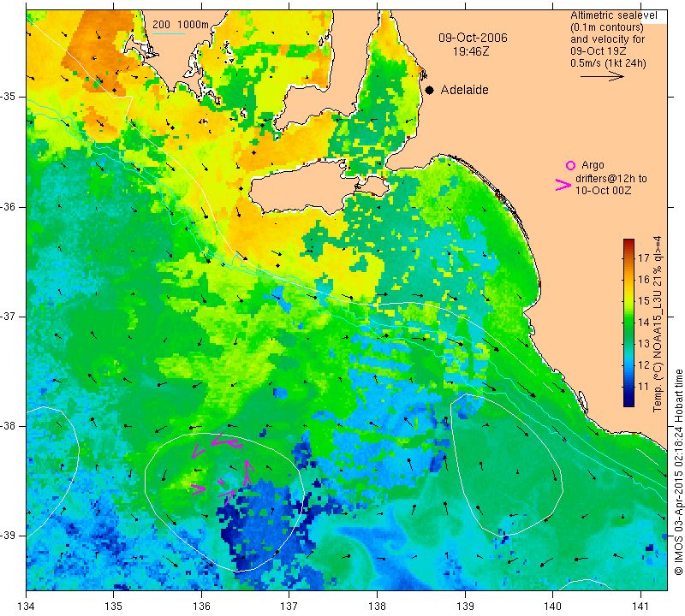Click the magenta Argo circle legend symbol
The height and width of the screenshot is (616, 685).
pyautogui.click(x=570, y=165)
